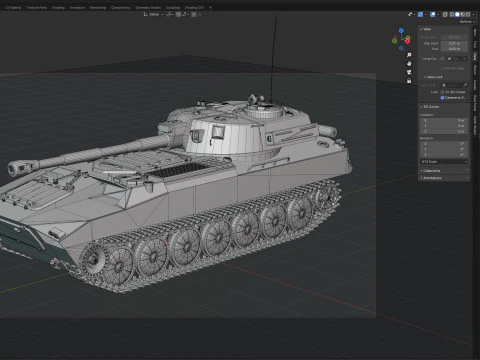Toggle proportional editing icon
Image resolution: width=480 pixels, height=360 pixels.
pos(194,14)
